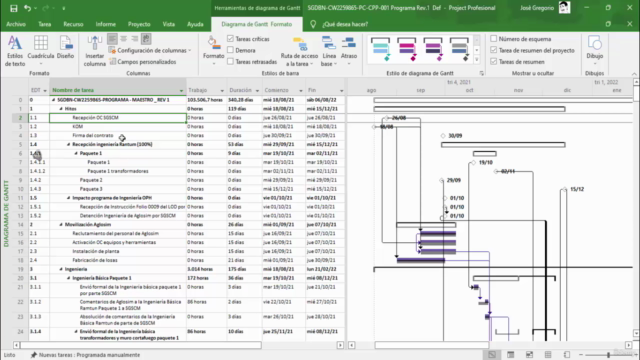
Task: Adjust the zoom slider in status bar
Action: point(608,355)
